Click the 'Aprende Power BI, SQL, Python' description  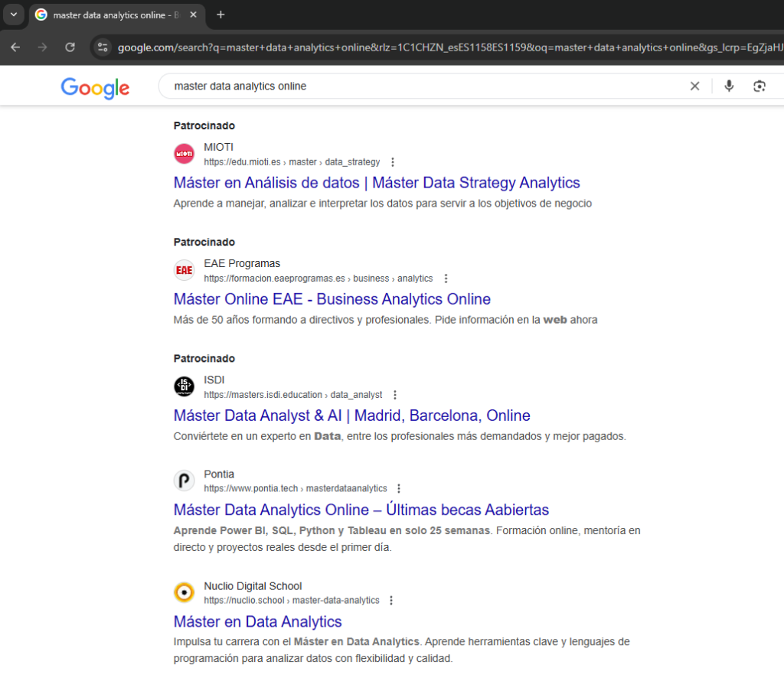tap(407, 539)
